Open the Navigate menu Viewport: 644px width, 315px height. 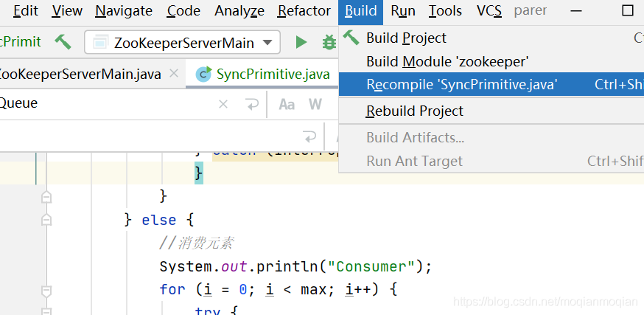pos(124,10)
